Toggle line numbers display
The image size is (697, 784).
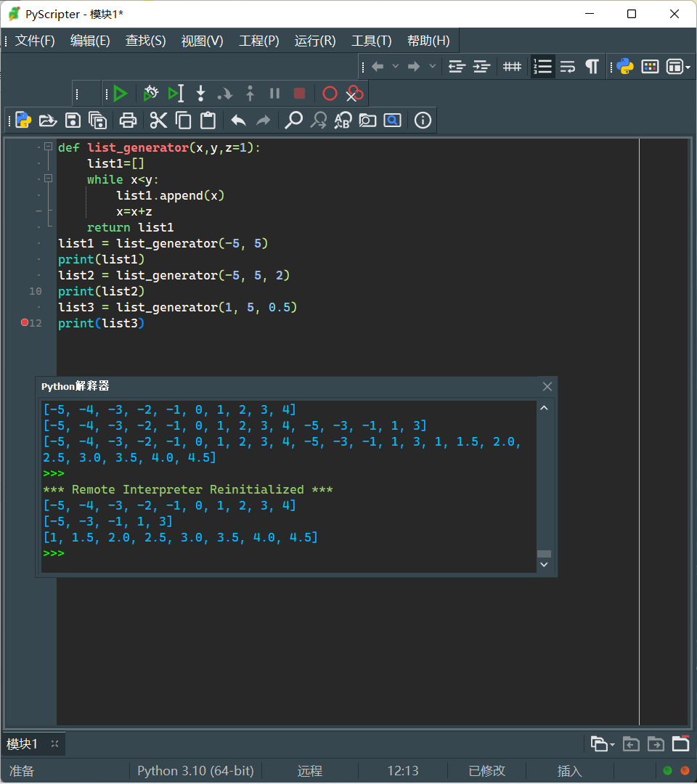click(542, 67)
